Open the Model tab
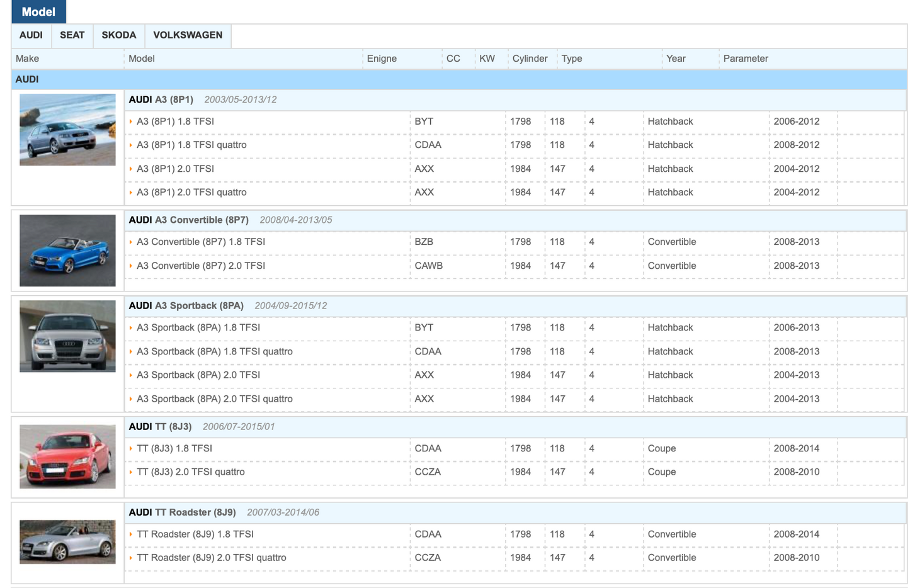 38,12
